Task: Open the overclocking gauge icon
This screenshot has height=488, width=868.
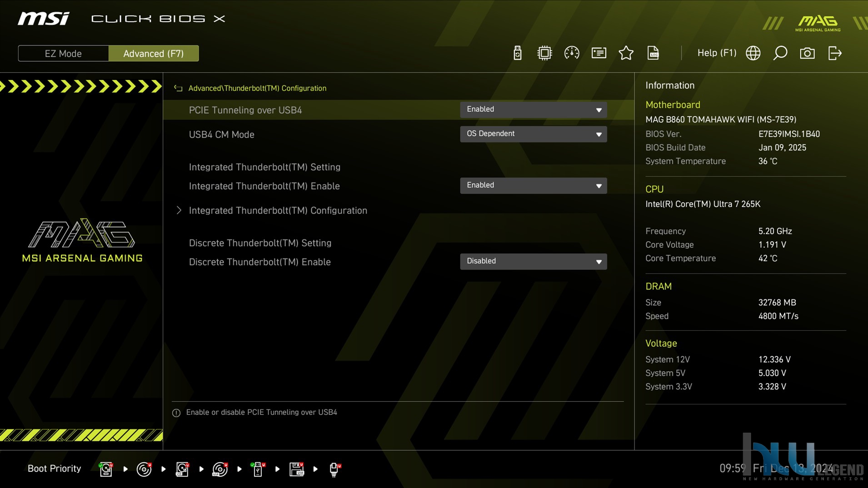Action: coord(572,53)
